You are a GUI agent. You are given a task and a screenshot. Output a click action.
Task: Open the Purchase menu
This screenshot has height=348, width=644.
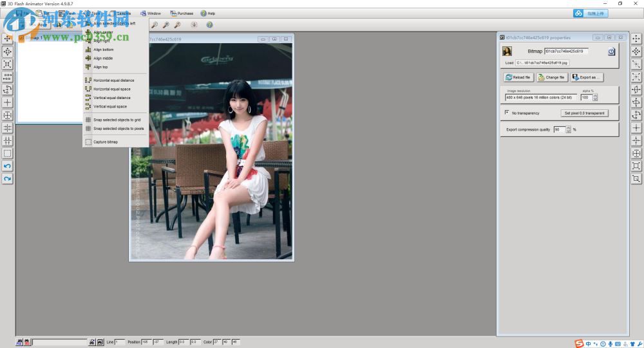[x=182, y=14]
